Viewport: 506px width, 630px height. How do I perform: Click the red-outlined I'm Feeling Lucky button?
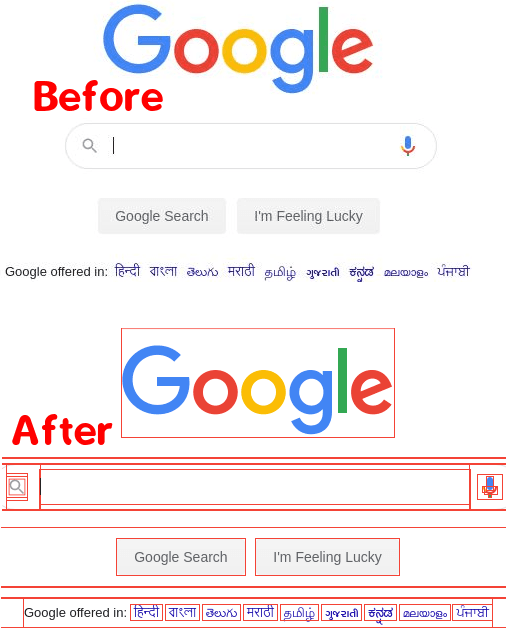pos(327,557)
